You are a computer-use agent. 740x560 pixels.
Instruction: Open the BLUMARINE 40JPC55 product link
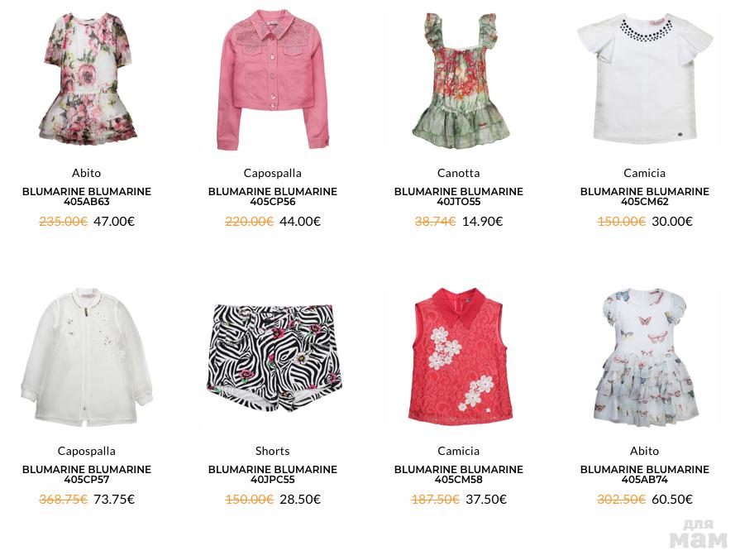click(273, 475)
